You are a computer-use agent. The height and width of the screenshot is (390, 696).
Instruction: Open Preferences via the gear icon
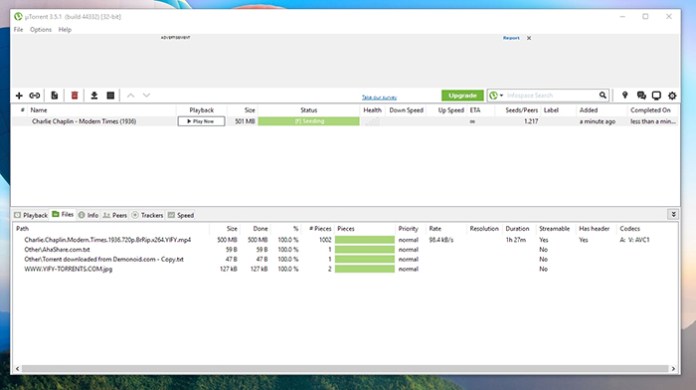click(672, 95)
